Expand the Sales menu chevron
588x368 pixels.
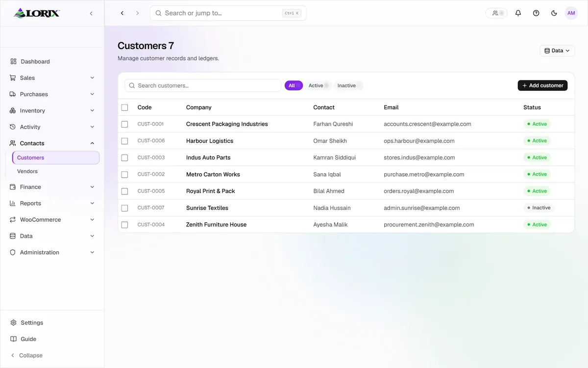pos(92,78)
